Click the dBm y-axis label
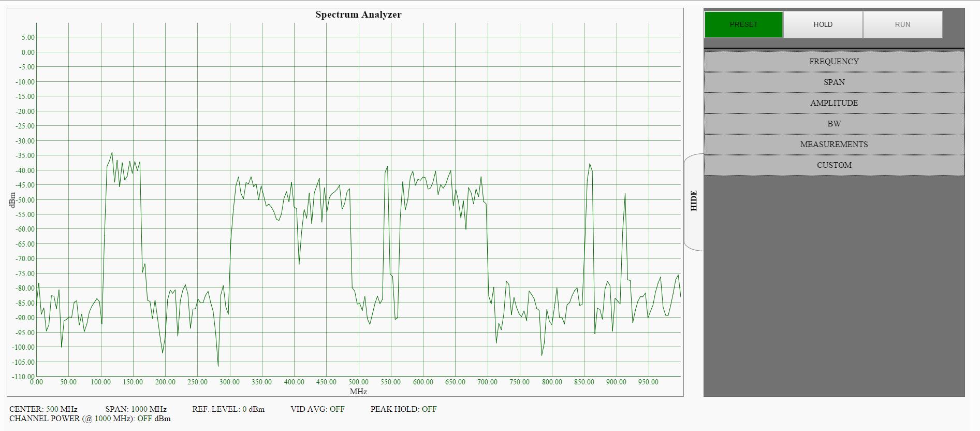The width and height of the screenshot is (980, 431). click(12, 200)
